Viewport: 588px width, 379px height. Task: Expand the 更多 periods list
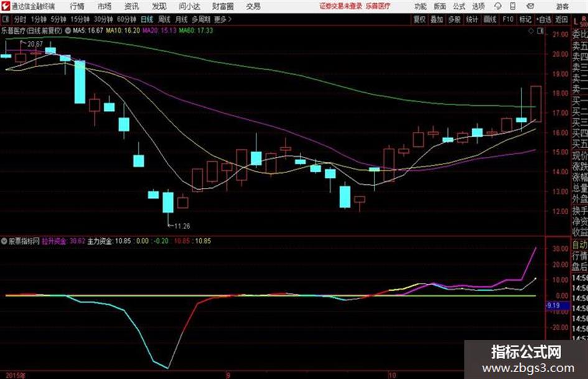223,19
